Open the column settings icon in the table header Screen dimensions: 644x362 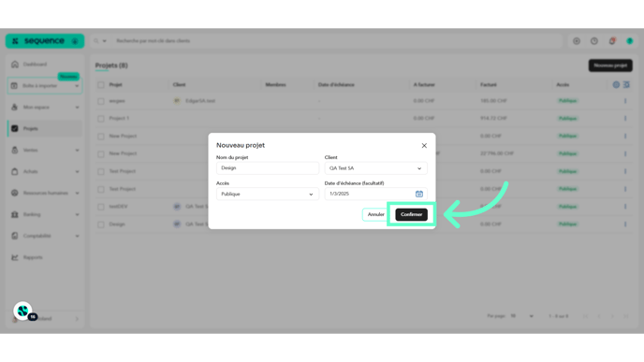click(x=616, y=84)
